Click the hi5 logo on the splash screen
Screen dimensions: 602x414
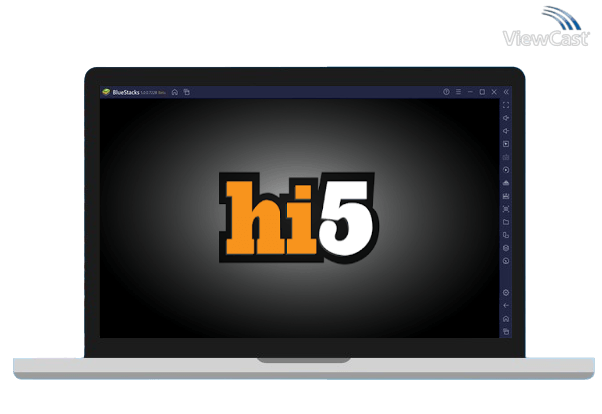tap(299, 218)
